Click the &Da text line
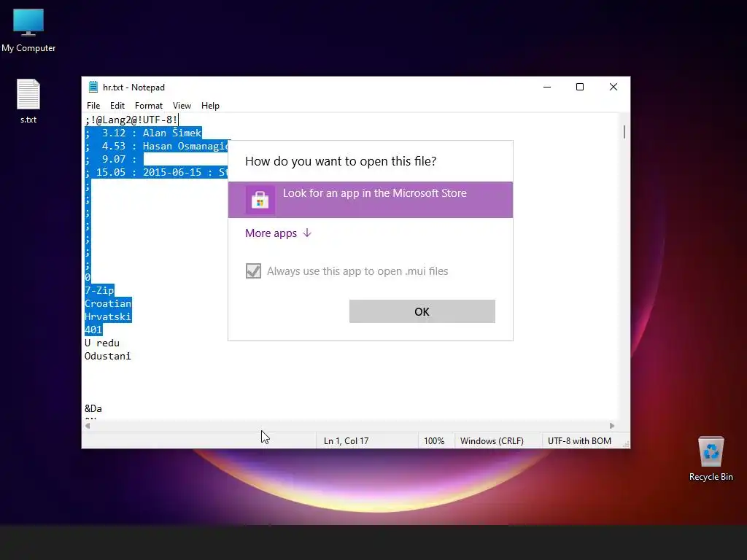This screenshot has height=560, width=747. click(x=93, y=408)
